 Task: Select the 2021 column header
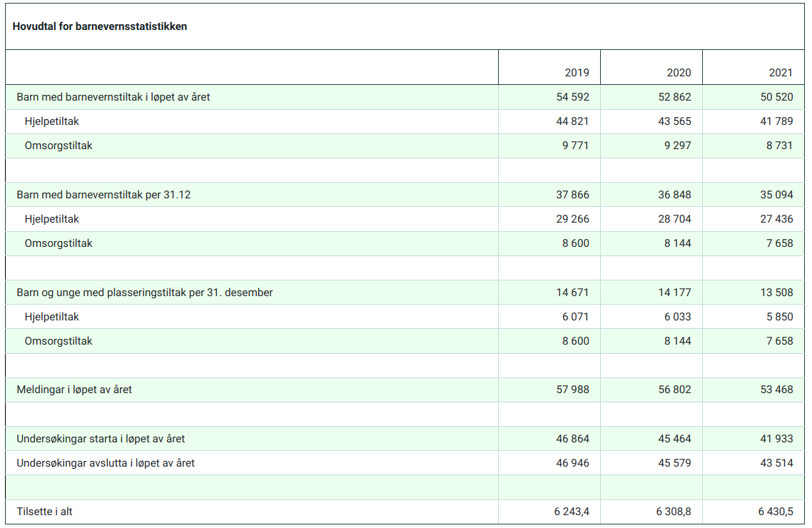(781, 73)
